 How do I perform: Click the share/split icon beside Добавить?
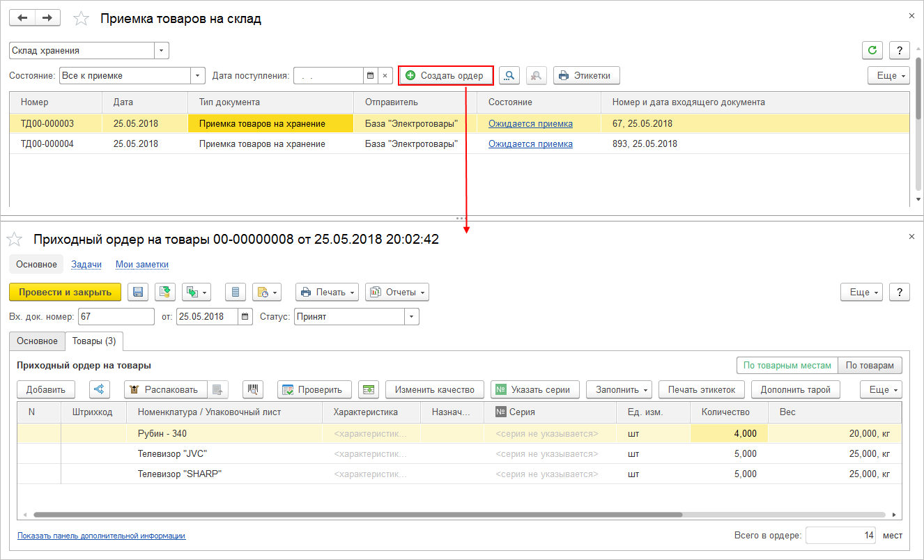click(100, 389)
